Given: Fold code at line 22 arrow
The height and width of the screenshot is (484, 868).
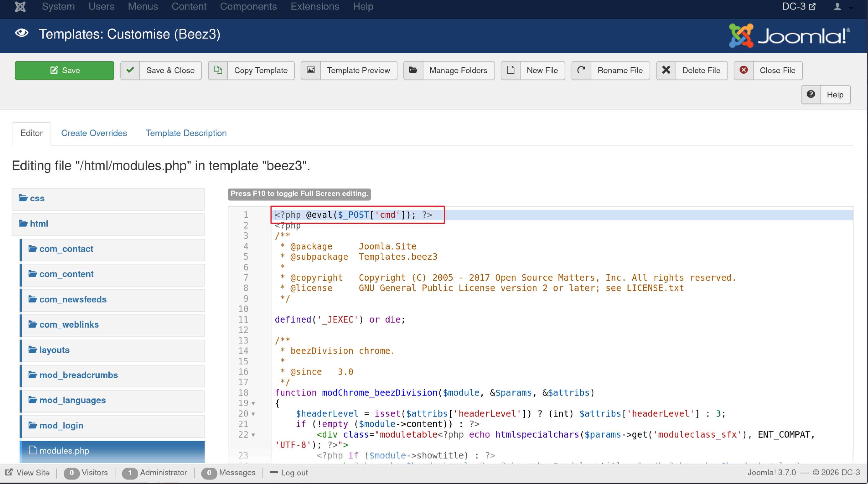Looking at the screenshot, I should click(253, 435).
